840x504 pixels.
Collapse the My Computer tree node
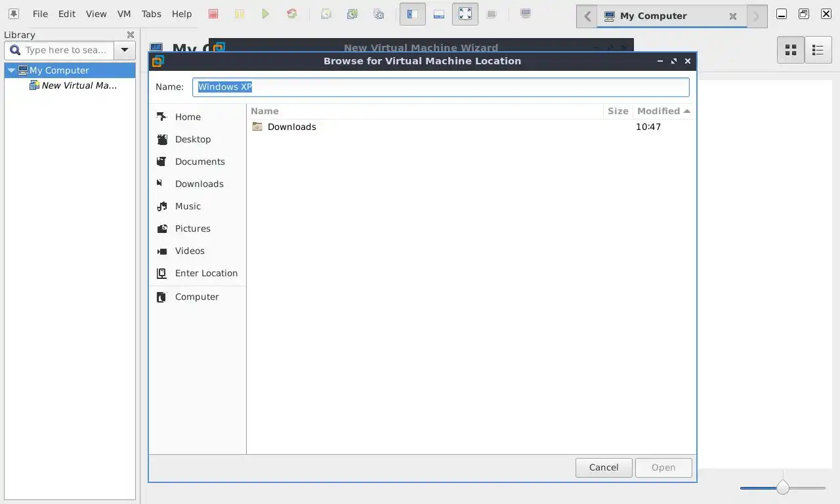click(x=11, y=70)
